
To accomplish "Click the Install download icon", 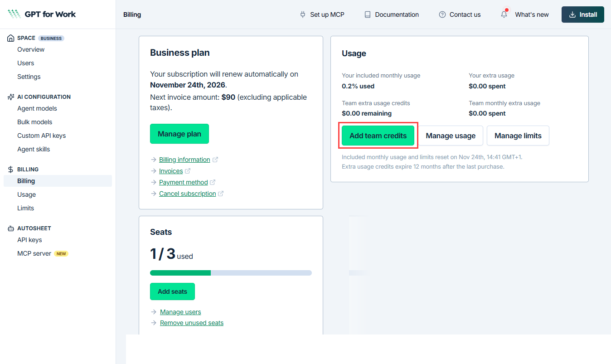I will [572, 15].
